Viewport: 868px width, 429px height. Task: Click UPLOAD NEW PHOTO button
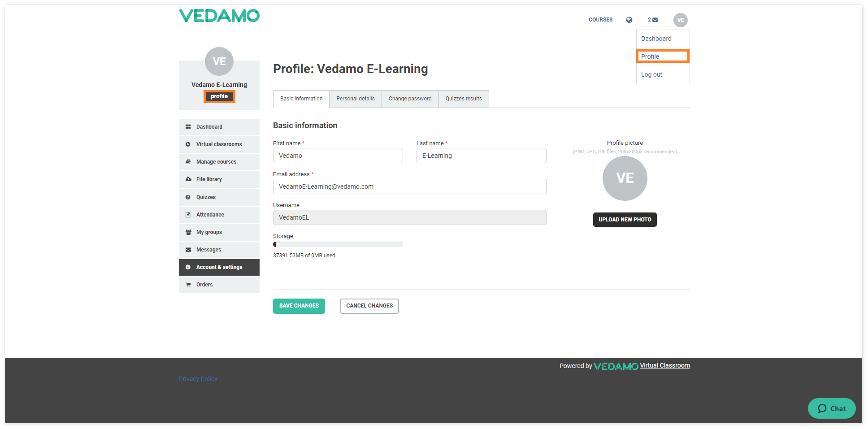pos(625,220)
